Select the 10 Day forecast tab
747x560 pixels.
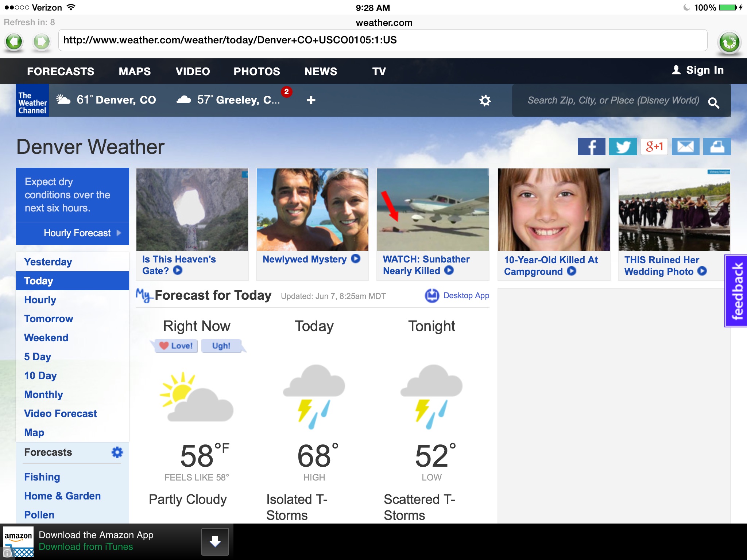click(x=40, y=376)
